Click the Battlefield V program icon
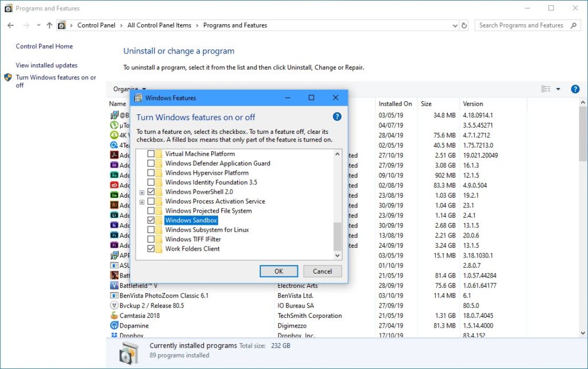Viewport: 588px width, 369px height. (114, 285)
